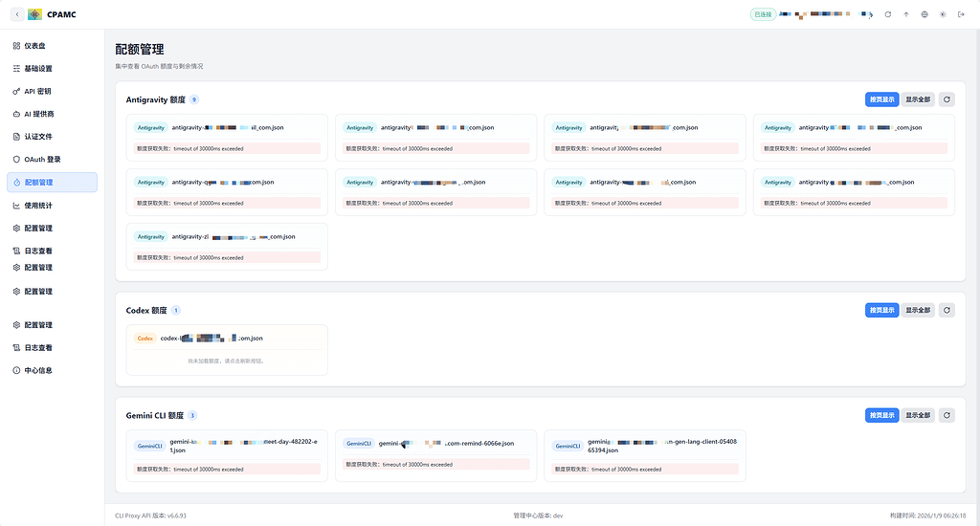Click gemini file name ending gen-lang-client-0540865394.json

[x=662, y=446]
